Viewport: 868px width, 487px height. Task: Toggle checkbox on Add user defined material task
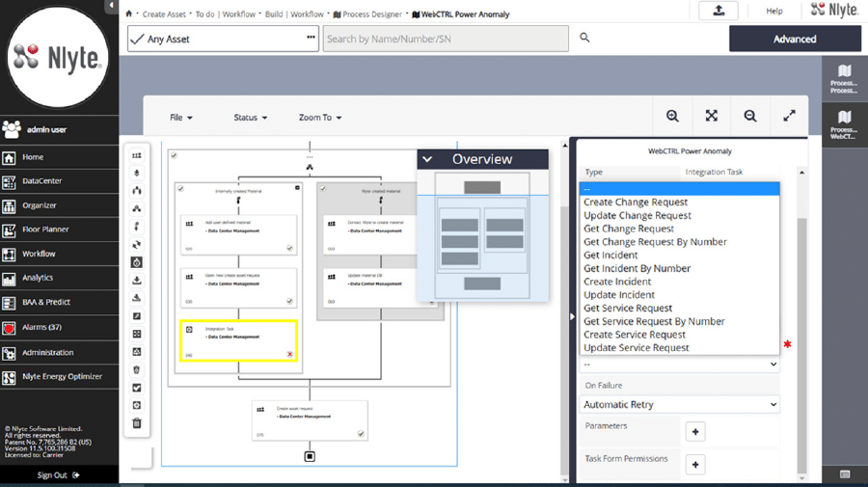pos(289,248)
